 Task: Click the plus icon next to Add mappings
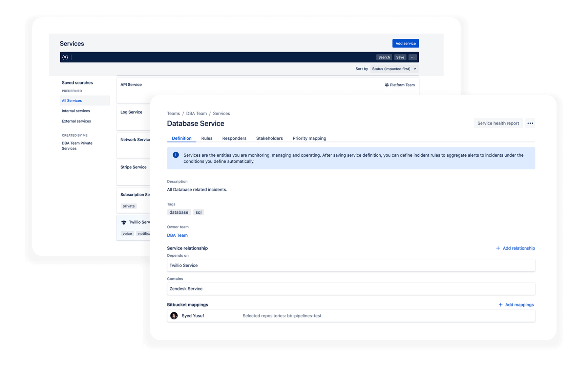[x=500, y=305]
